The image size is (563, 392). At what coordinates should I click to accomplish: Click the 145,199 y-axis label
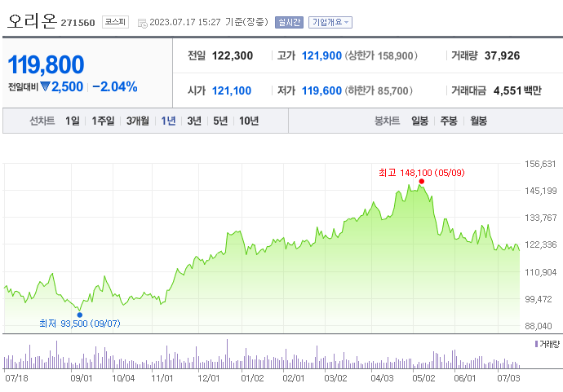pos(540,191)
